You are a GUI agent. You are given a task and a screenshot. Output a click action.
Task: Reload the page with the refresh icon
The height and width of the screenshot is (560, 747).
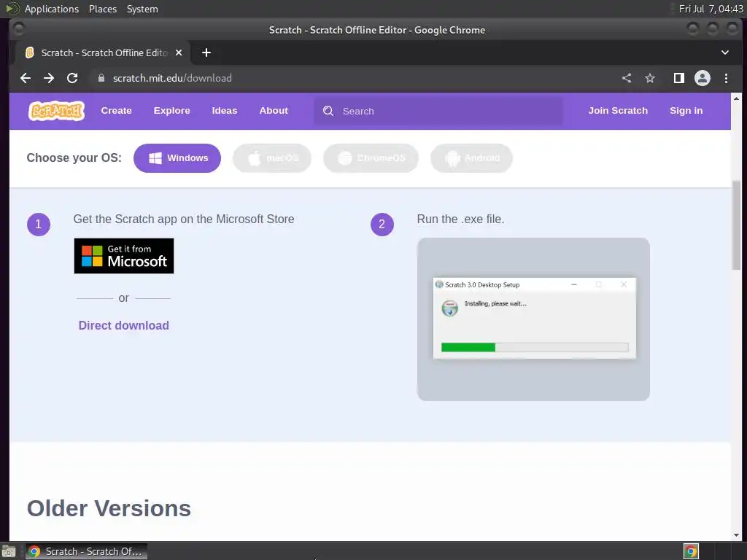72,78
